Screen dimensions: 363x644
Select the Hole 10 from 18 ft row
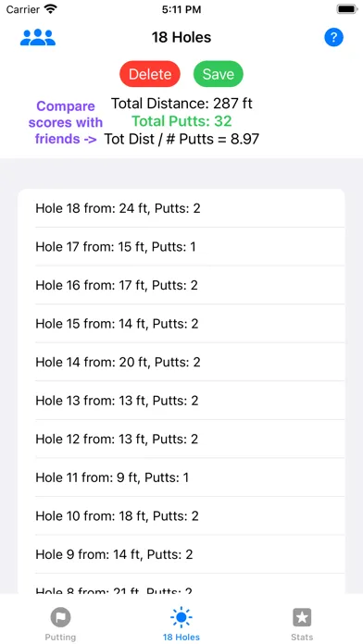[181, 516]
